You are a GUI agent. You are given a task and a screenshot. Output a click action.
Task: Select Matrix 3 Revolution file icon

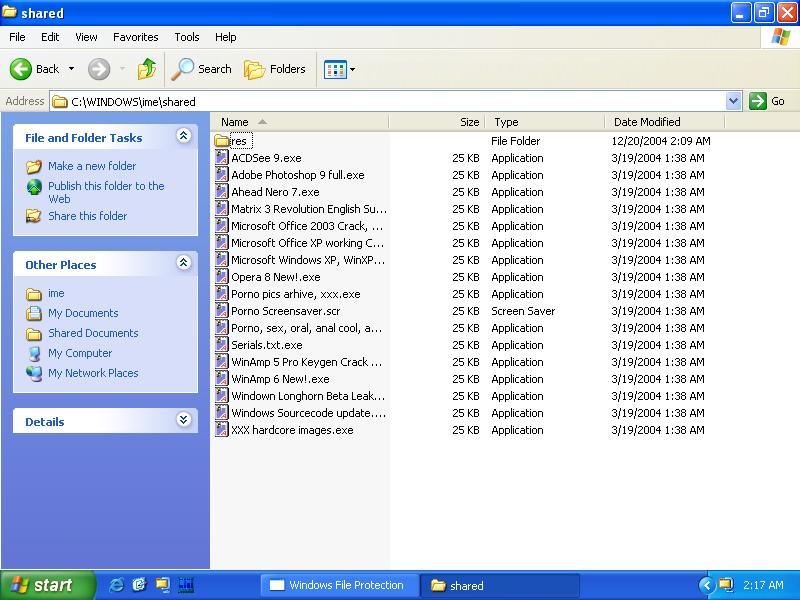tap(221, 209)
